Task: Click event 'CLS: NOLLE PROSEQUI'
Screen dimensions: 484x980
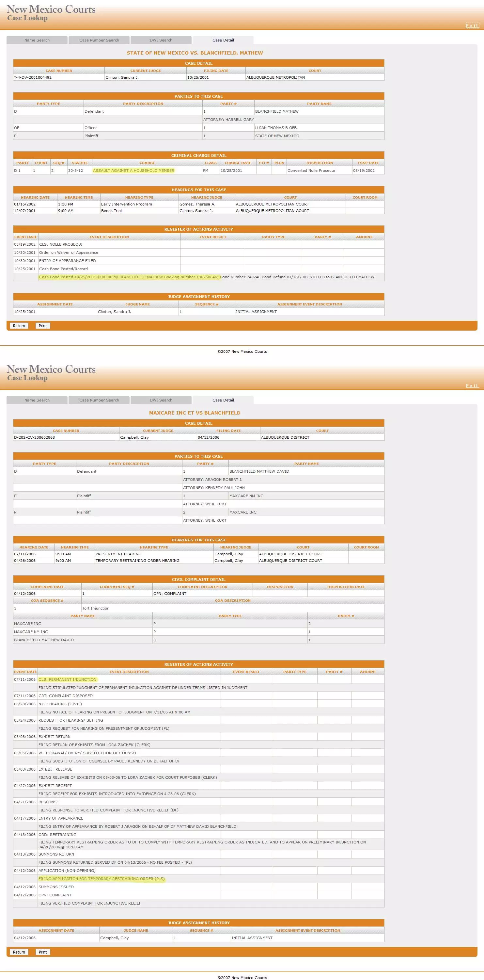Action: (61, 244)
